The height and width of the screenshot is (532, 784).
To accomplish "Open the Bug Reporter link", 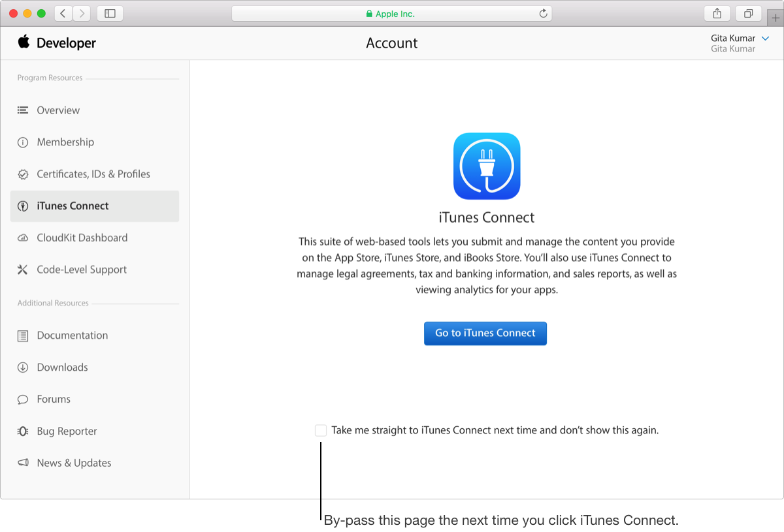I will click(67, 431).
